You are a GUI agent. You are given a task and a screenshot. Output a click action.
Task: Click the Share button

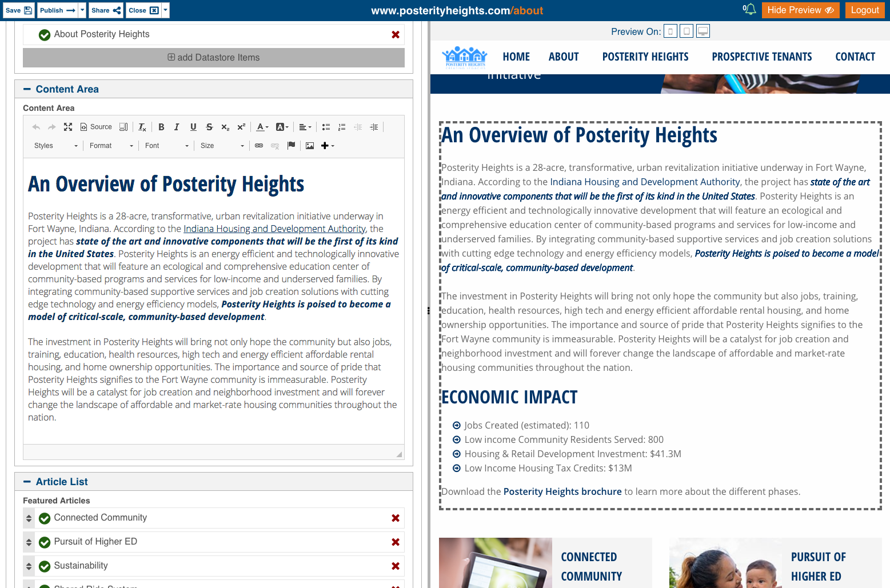(106, 10)
